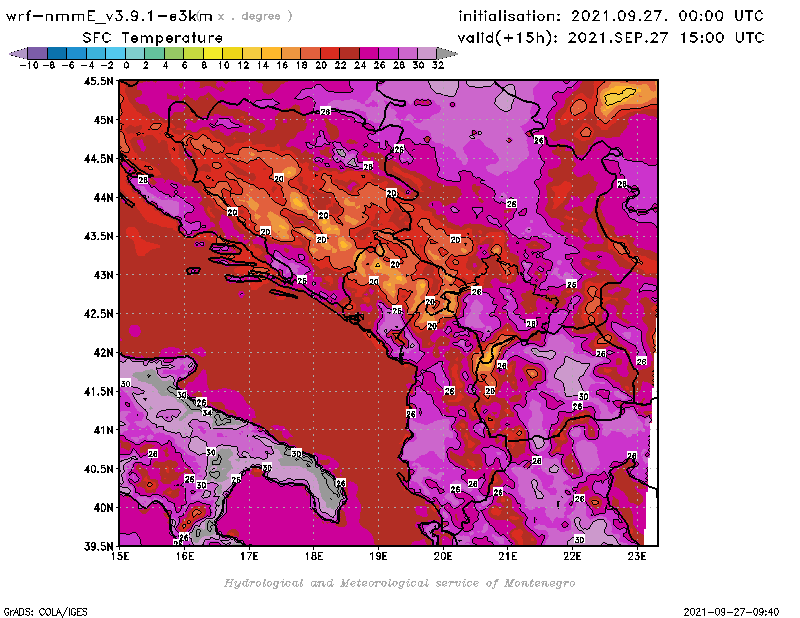The width and height of the screenshot is (800, 618).
Task: Click the gray above-32 arrow on the legend
Action: pyautogui.click(x=447, y=53)
